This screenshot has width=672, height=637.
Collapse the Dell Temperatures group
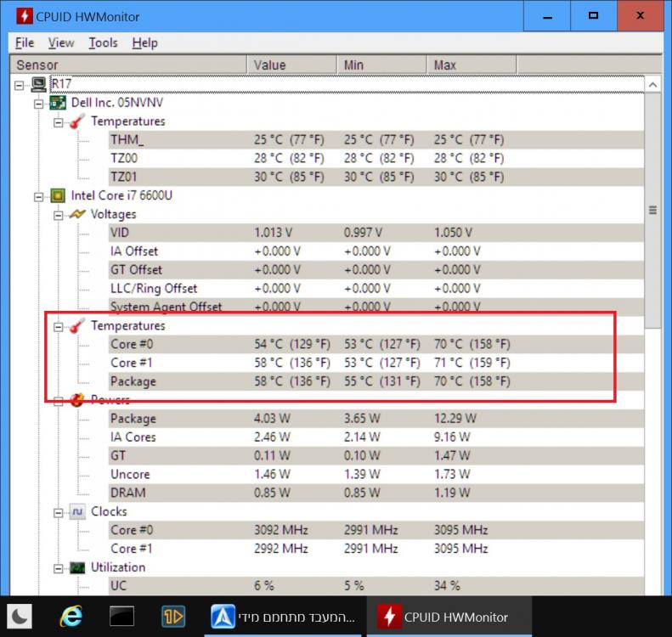point(59,122)
